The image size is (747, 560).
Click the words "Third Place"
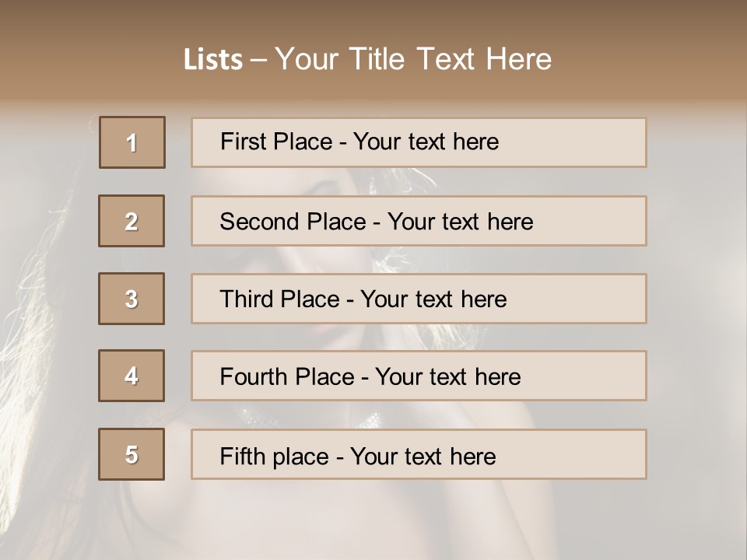279,299
